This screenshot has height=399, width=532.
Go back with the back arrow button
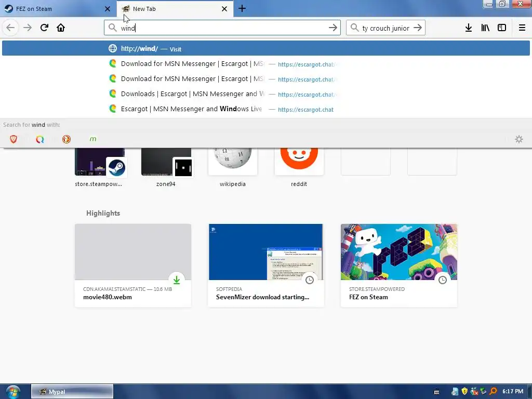click(x=10, y=28)
